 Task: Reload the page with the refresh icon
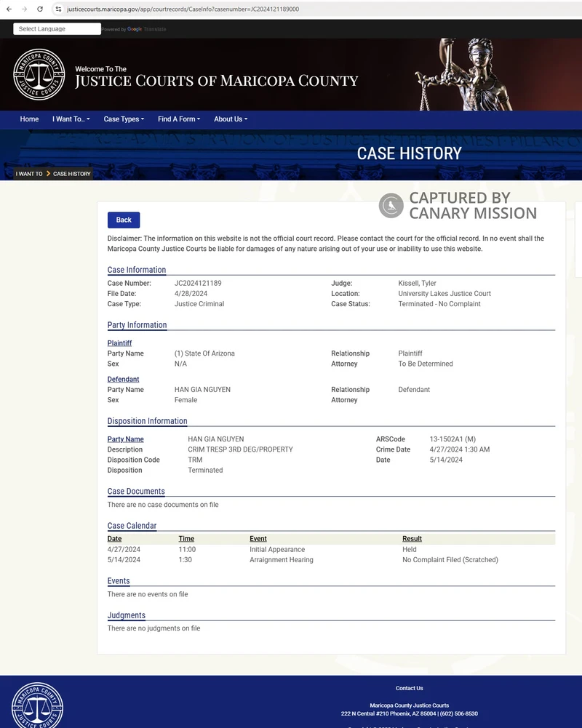point(40,9)
